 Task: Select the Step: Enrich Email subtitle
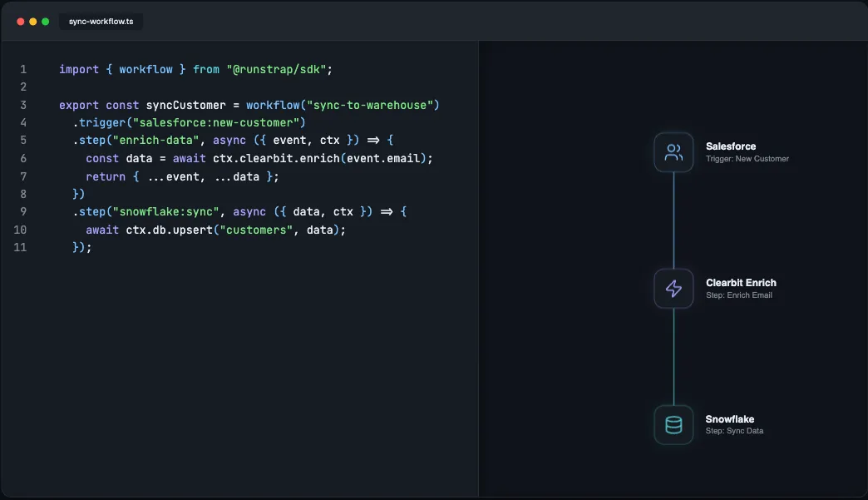click(739, 295)
